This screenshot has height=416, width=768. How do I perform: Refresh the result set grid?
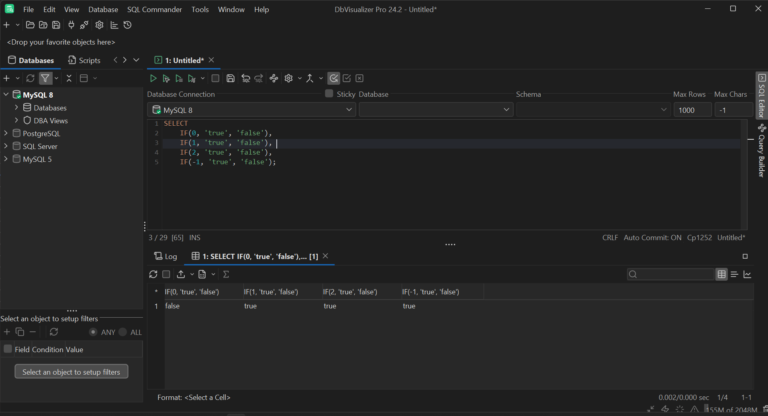153,274
